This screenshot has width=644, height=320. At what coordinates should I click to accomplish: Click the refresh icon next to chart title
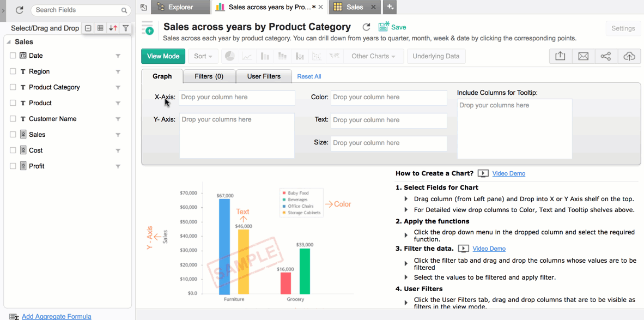click(366, 27)
